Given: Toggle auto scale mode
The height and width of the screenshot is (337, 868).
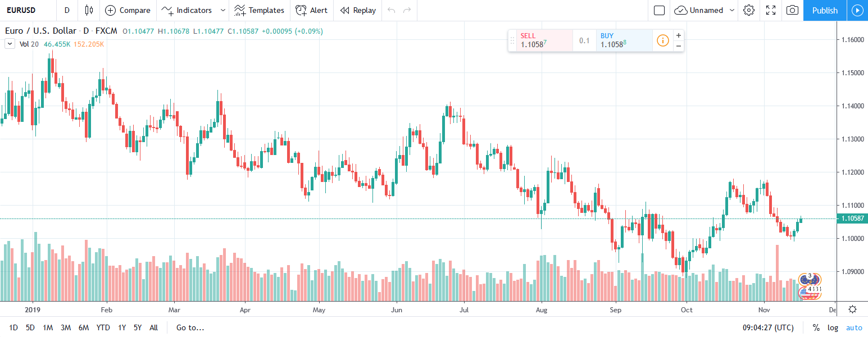Looking at the screenshot, I should click(854, 327).
